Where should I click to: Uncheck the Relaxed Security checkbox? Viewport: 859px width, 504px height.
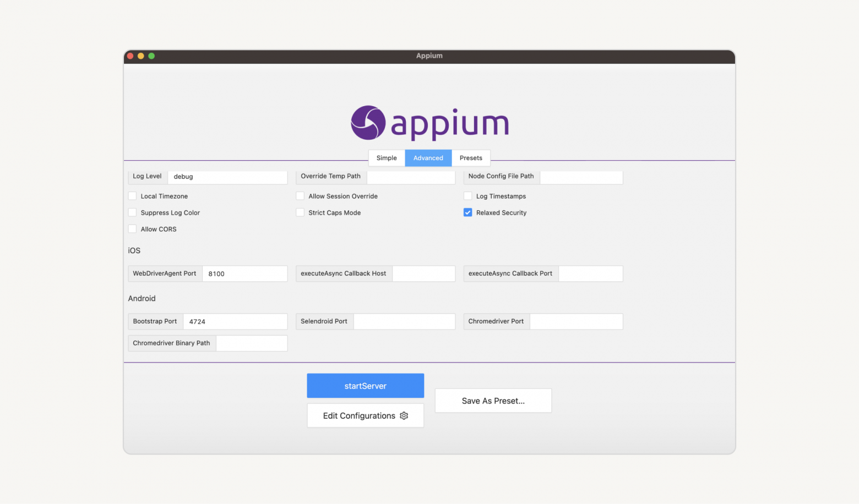tap(467, 212)
